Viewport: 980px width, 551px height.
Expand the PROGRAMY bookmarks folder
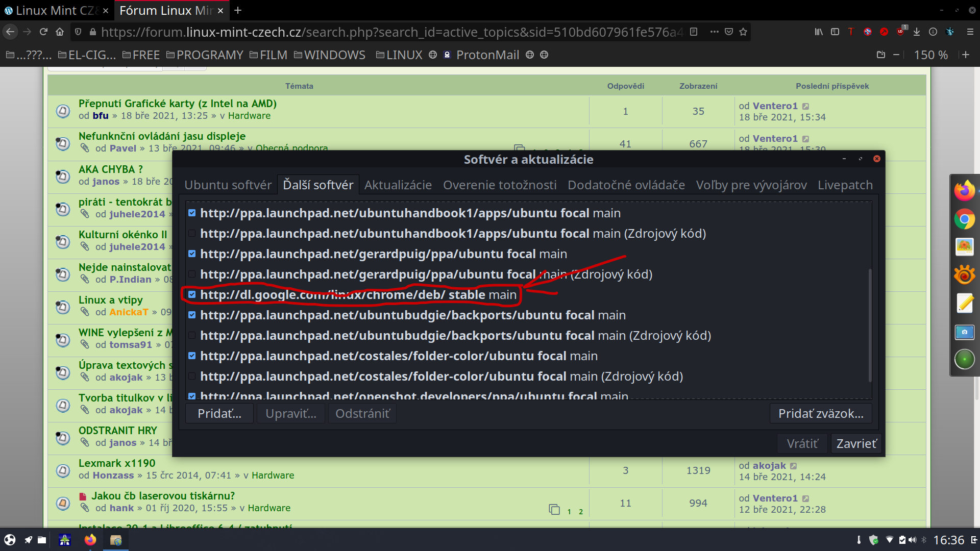pos(205,55)
